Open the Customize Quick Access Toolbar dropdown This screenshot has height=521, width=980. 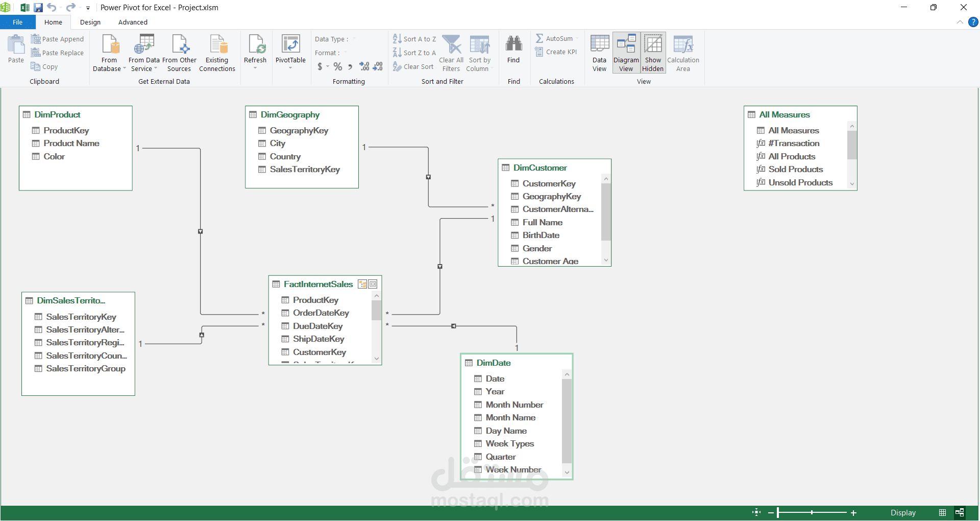tap(88, 8)
